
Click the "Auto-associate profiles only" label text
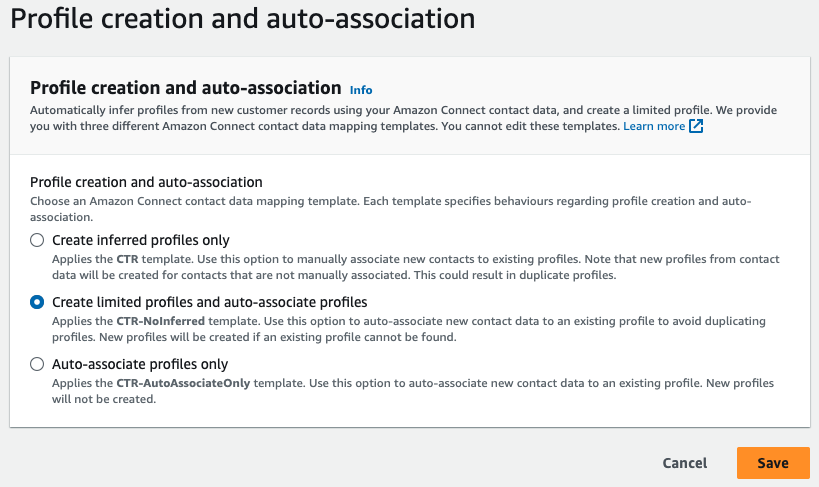(140, 364)
